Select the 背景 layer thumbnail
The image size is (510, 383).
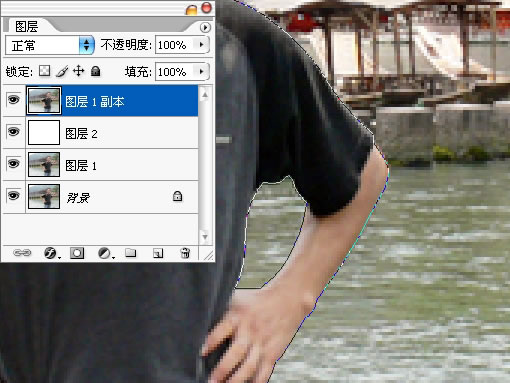coord(44,196)
